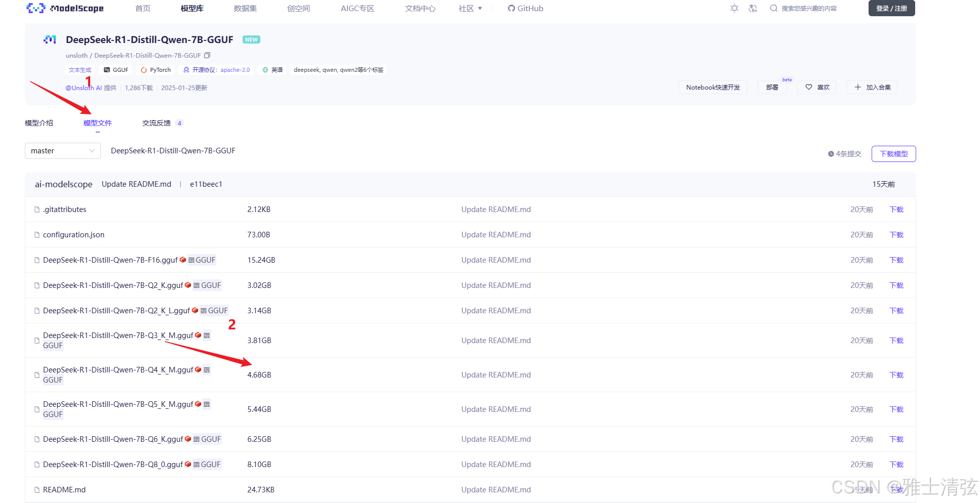The width and height of the screenshot is (980, 503).
Task: Download the .gitattributes file
Action: pyautogui.click(x=896, y=209)
